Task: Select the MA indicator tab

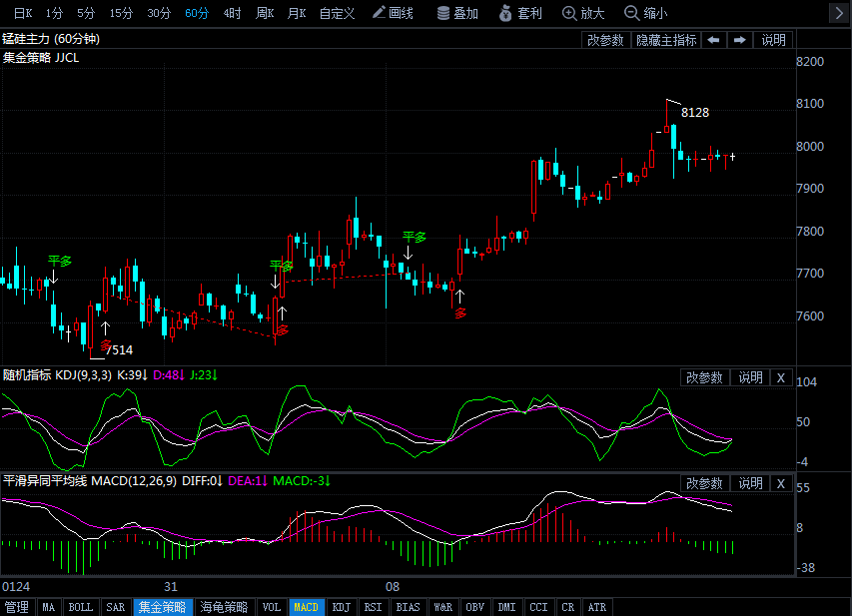Action: pyautogui.click(x=49, y=607)
